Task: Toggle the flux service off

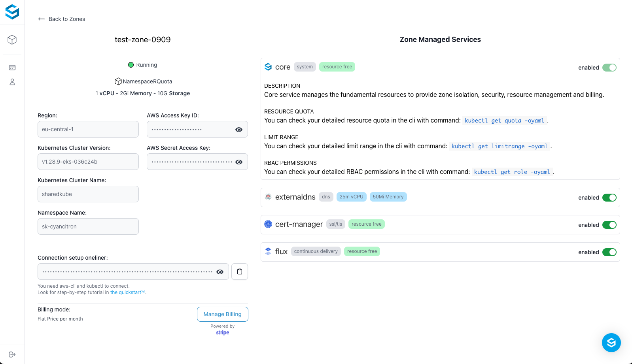Action: tap(609, 252)
